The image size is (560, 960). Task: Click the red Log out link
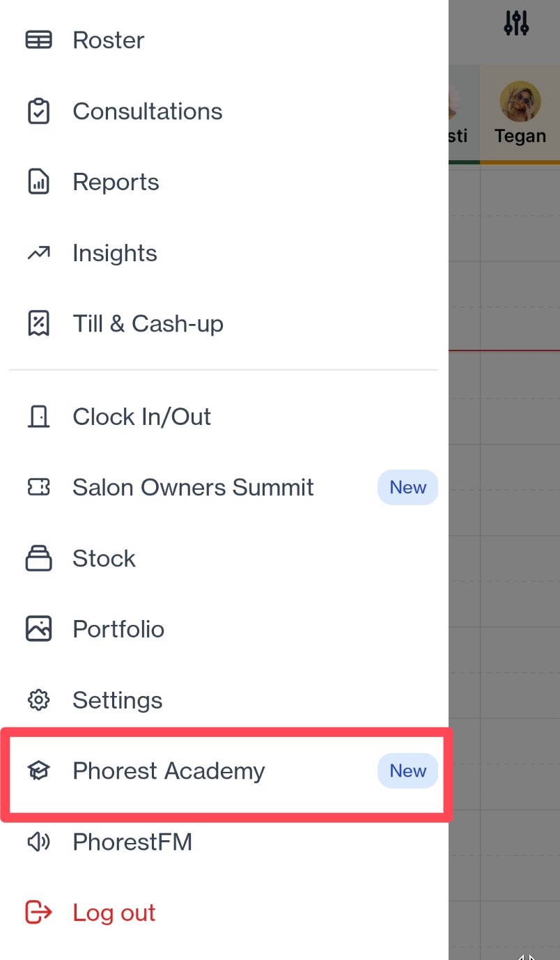coord(114,913)
